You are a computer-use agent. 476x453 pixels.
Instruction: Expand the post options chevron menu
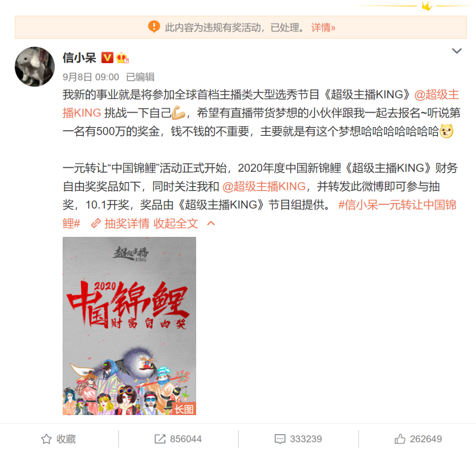click(x=457, y=51)
